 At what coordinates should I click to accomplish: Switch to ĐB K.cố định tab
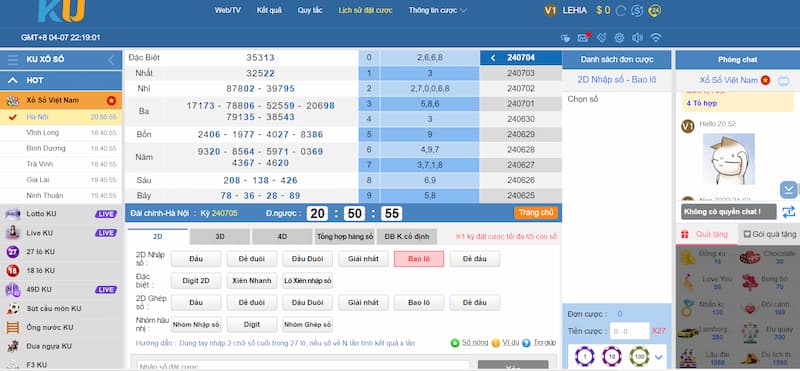pyautogui.click(x=407, y=237)
